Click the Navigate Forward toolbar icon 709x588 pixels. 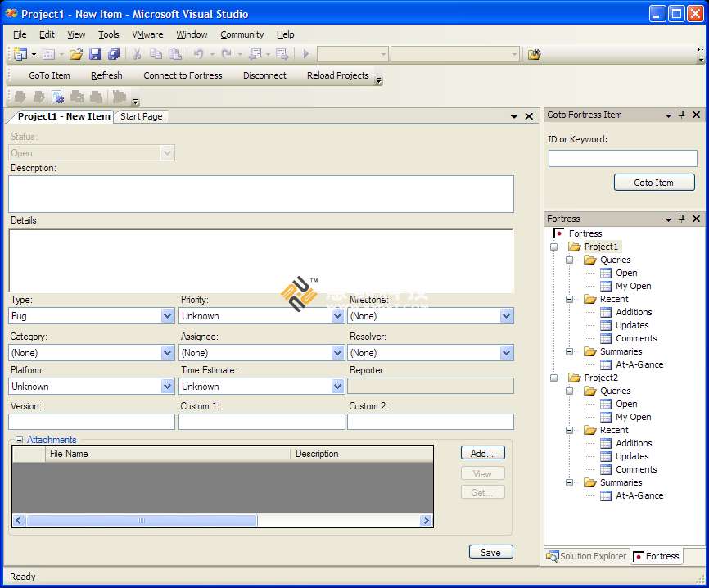tap(282, 54)
